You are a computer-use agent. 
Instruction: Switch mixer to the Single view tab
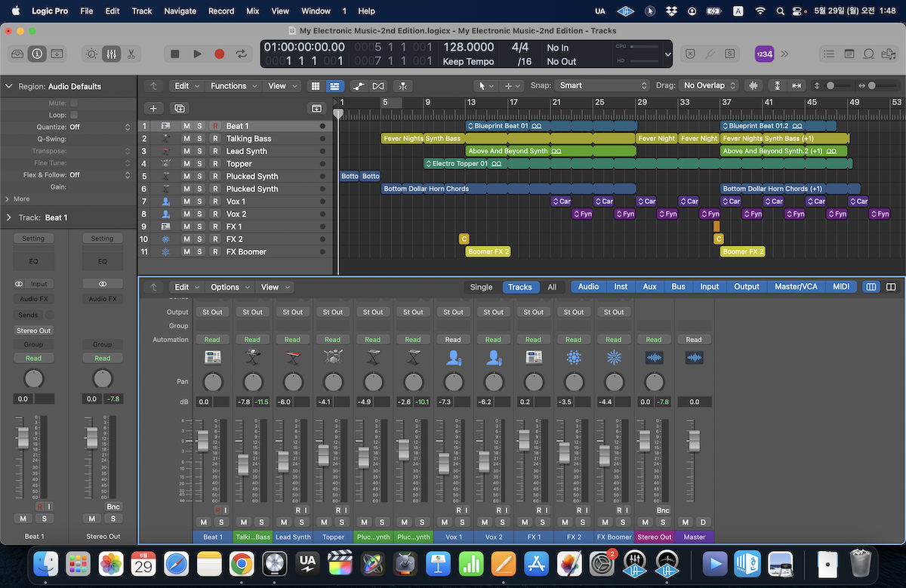point(481,287)
